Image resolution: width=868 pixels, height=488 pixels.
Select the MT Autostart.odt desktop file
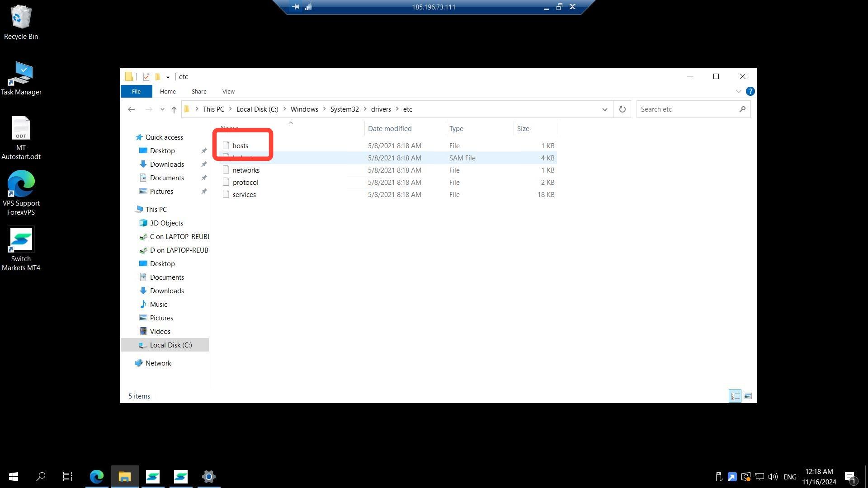pyautogui.click(x=21, y=138)
